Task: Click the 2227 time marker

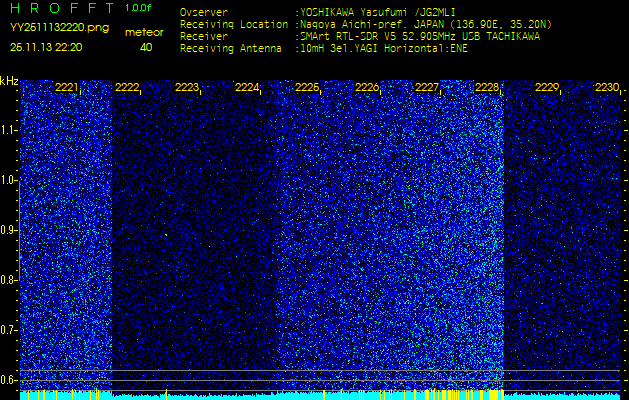Action: pos(427,87)
